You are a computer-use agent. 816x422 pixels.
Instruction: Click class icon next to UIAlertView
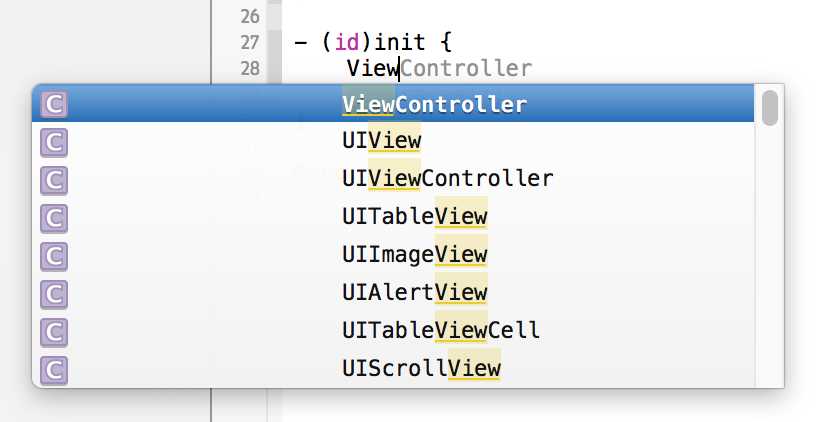pyautogui.click(x=54, y=295)
